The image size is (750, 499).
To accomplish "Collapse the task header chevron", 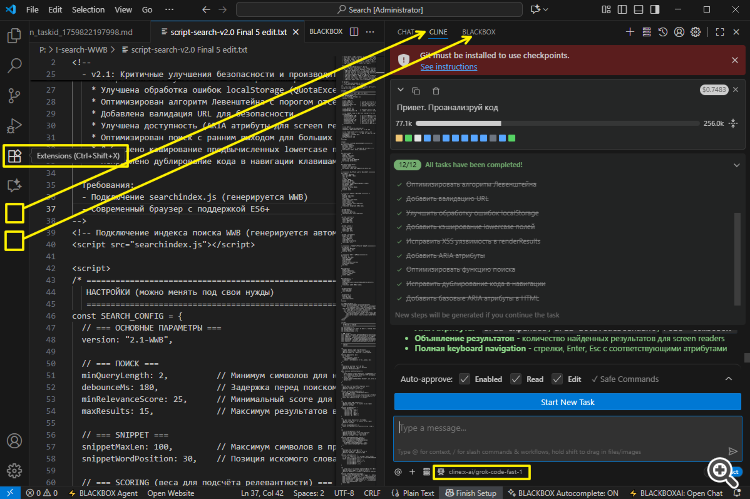I will coord(401,90).
